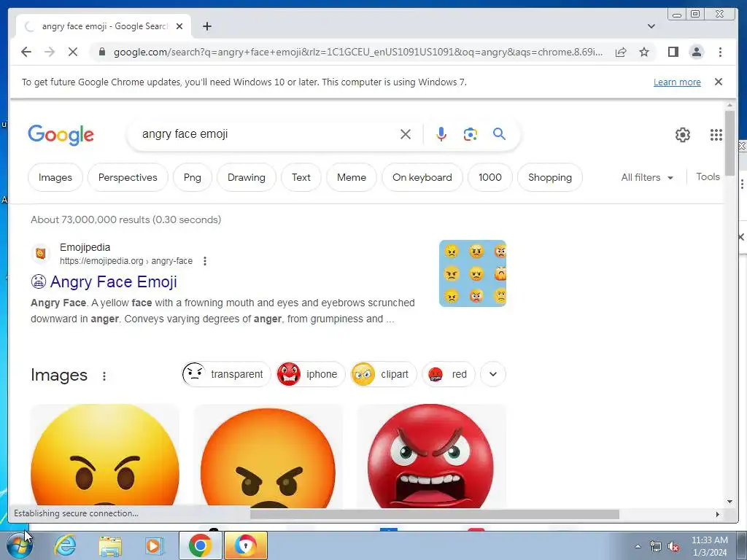This screenshot has height=560, width=747.
Task: View site information via lock icon
Action: [x=102, y=52]
